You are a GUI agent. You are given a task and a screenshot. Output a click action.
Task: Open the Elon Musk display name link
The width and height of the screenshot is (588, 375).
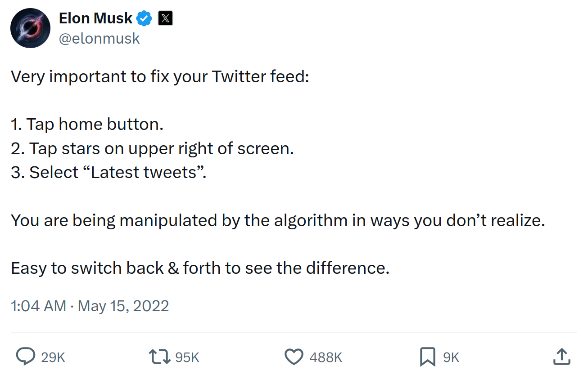click(x=96, y=18)
